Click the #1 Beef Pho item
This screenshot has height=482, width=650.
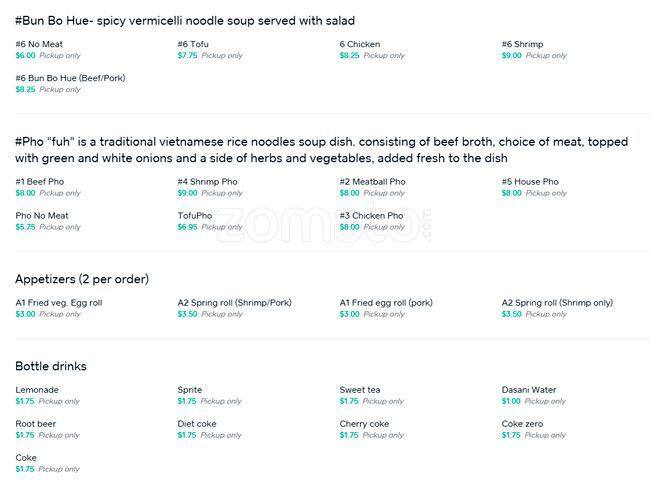click(x=39, y=182)
